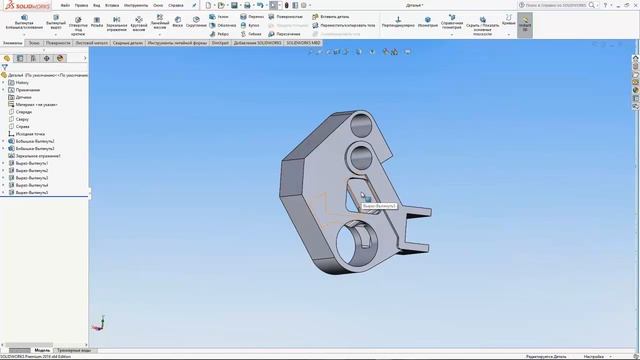Select the Extruded Cut (Вытянутый вырез) tool
The width and height of the screenshot is (640, 360).
pyautogui.click(x=56, y=22)
